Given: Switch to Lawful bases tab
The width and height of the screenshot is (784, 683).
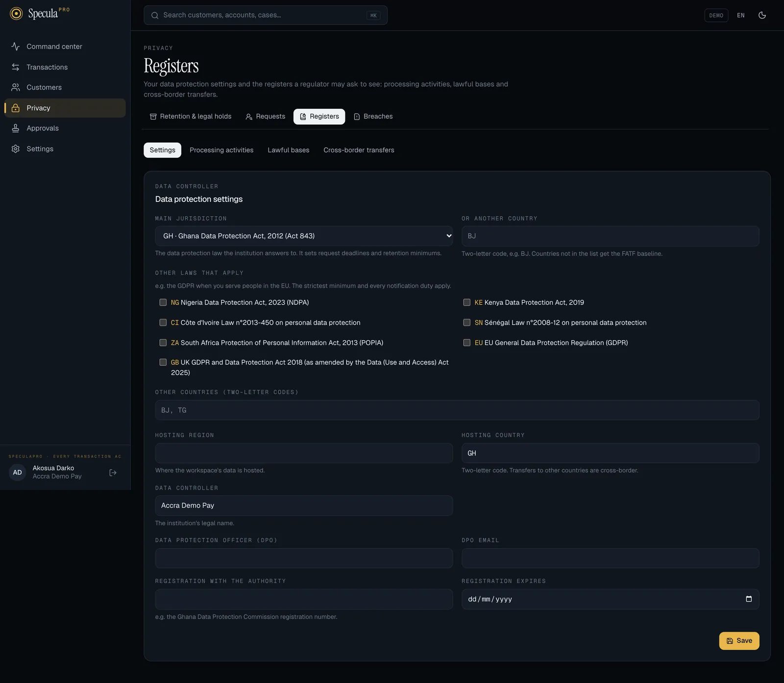Looking at the screenshot, I should 289,150.
